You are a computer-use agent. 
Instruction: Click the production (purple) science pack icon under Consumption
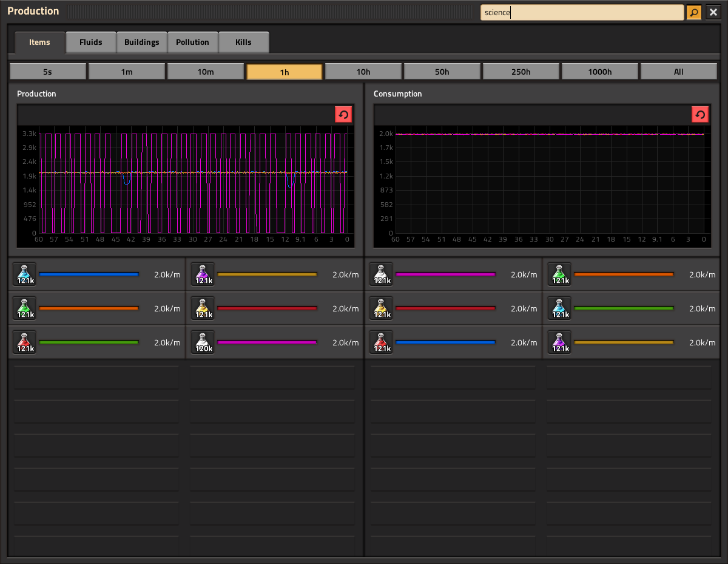(x=560, y=342)
